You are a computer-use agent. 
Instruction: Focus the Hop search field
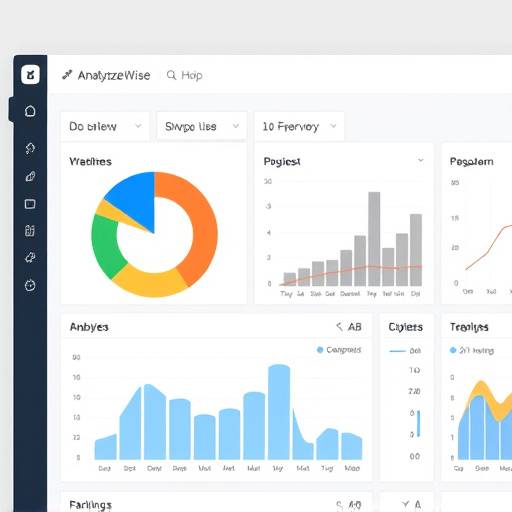[192, 75]
